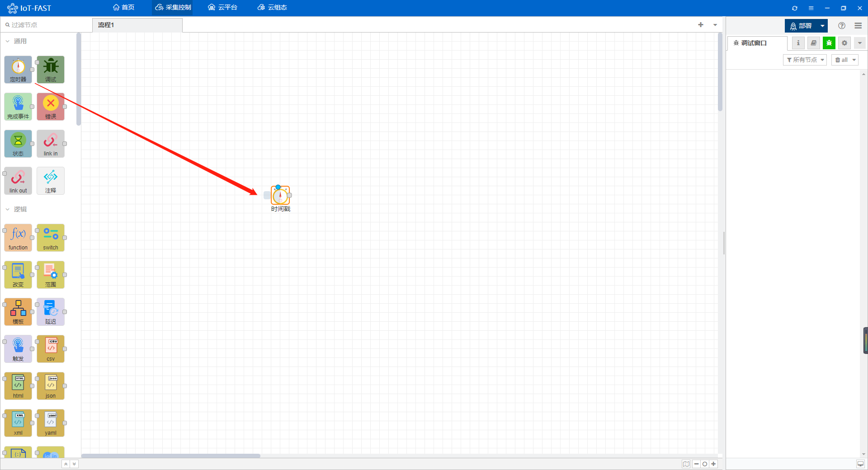
Task: Click the canvas horizontal scrollbar
Action: [171, 456]
